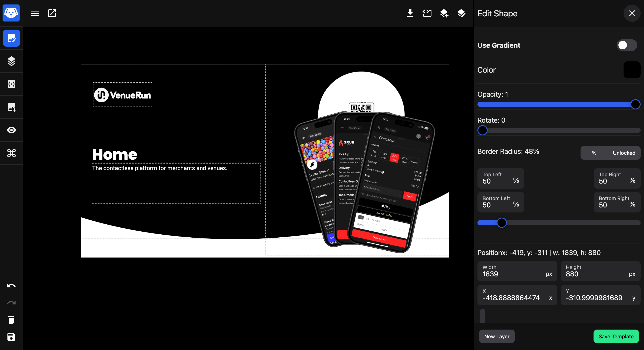
Task: Click the add image icon in sidebar
Action: point(11,107)
